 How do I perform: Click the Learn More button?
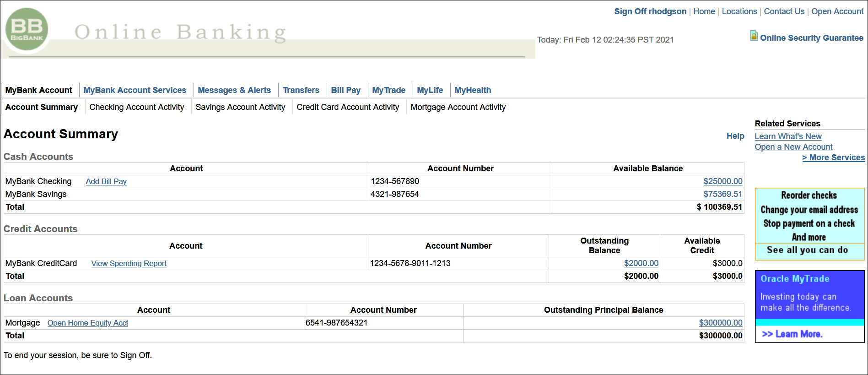[x=792, y=334]
